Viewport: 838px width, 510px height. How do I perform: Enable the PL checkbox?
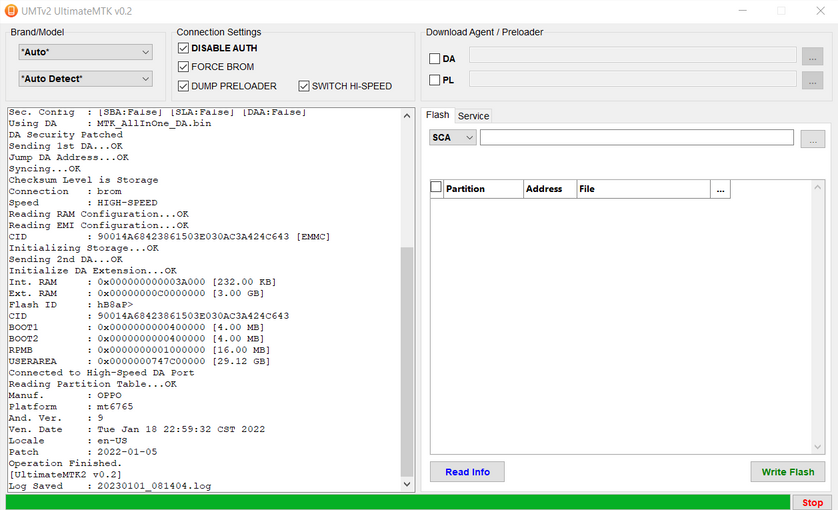(434, 80)
